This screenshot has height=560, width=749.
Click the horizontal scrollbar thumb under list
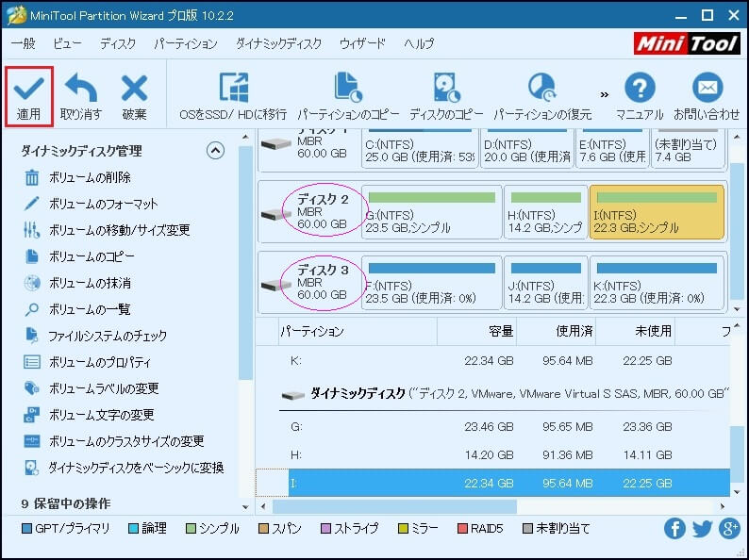(394, 506)
